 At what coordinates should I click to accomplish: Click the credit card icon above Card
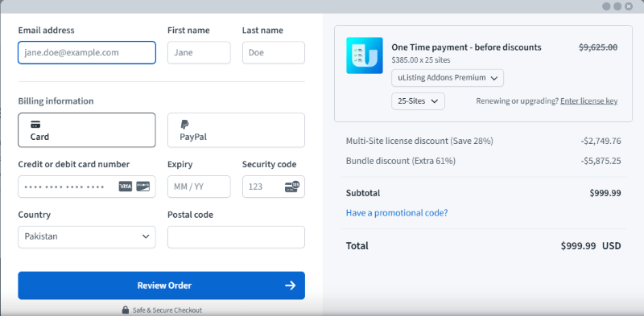[x=35, y=125]
